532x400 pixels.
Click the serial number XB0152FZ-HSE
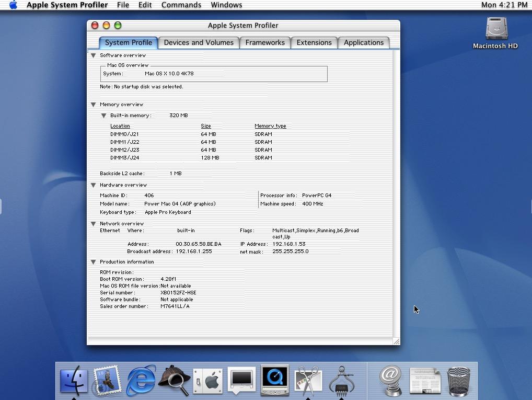tap(178, 293)
